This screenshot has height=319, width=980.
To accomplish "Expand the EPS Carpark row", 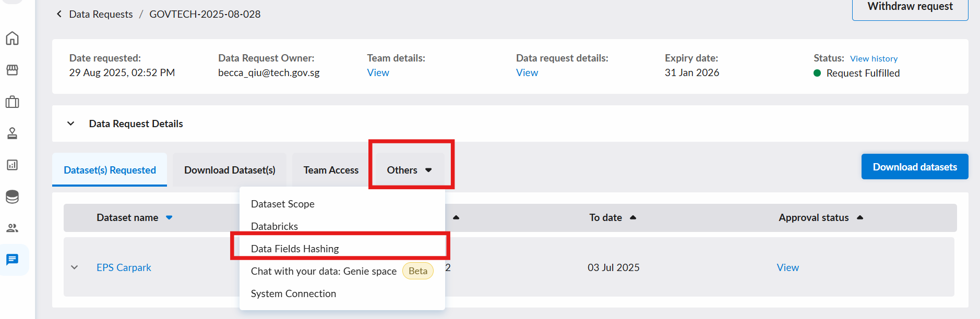I will tap(75, 267).
